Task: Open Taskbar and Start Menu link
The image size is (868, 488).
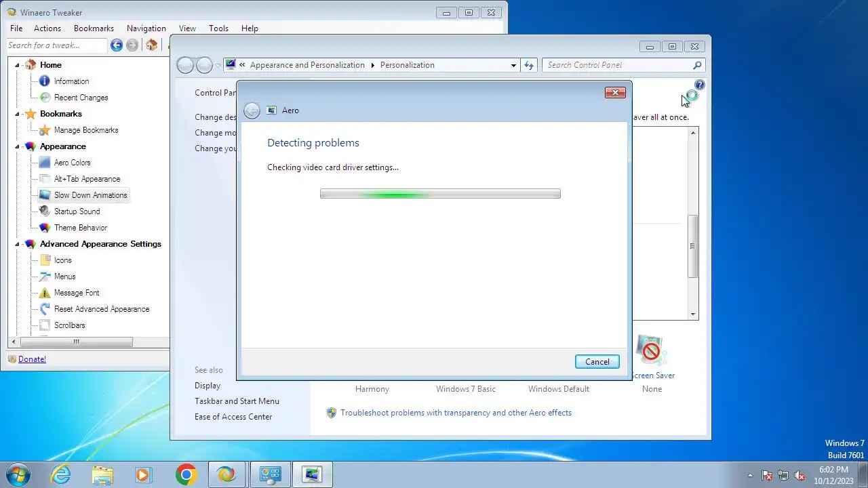Action: click(237, 401)
